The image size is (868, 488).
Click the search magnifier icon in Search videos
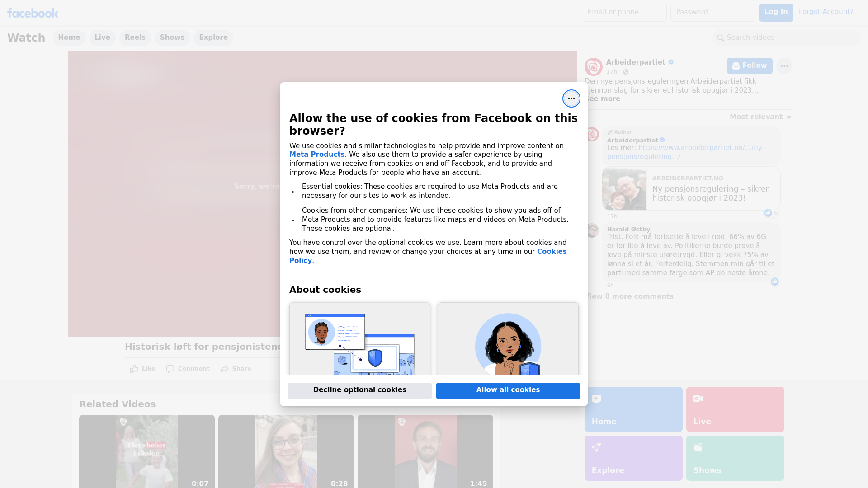coord(721,38)
